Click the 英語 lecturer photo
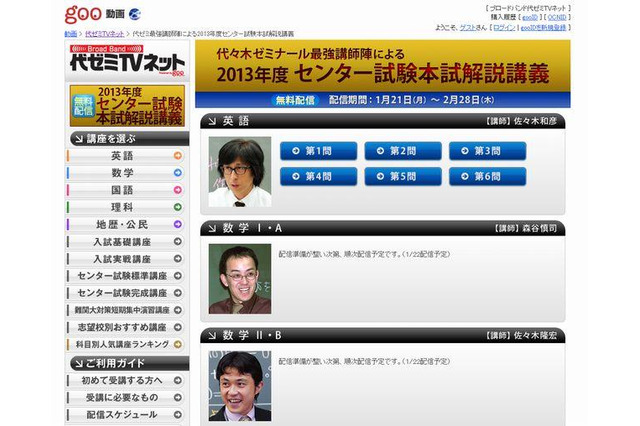The width and height of the screenshot is (640, 426). click(240, 171)
